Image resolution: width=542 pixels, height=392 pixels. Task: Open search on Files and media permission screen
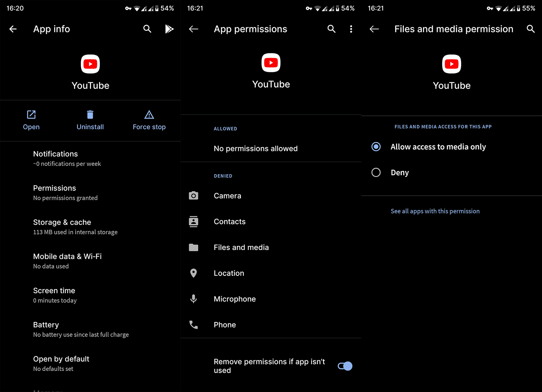(531, 29)
